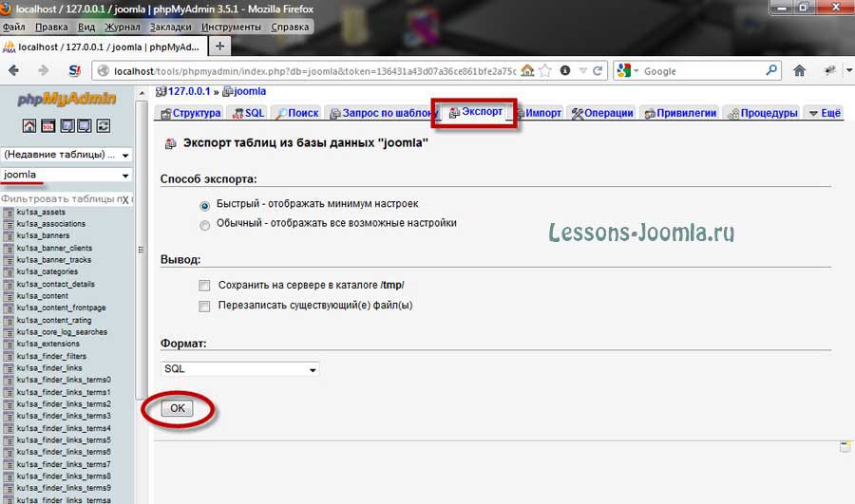The height and width of the screenshot is (504, 855).
Task: Open the Структура tab
Action: (x=190, y=113)
